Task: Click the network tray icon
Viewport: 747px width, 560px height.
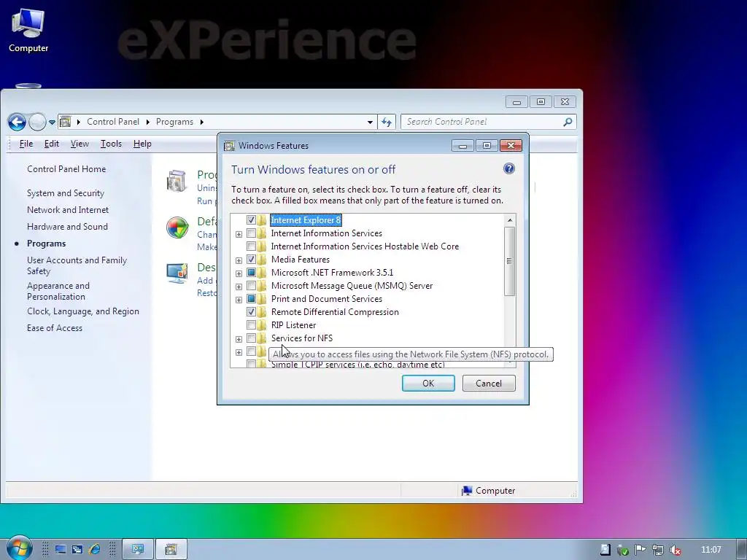Action: (658, 550)
